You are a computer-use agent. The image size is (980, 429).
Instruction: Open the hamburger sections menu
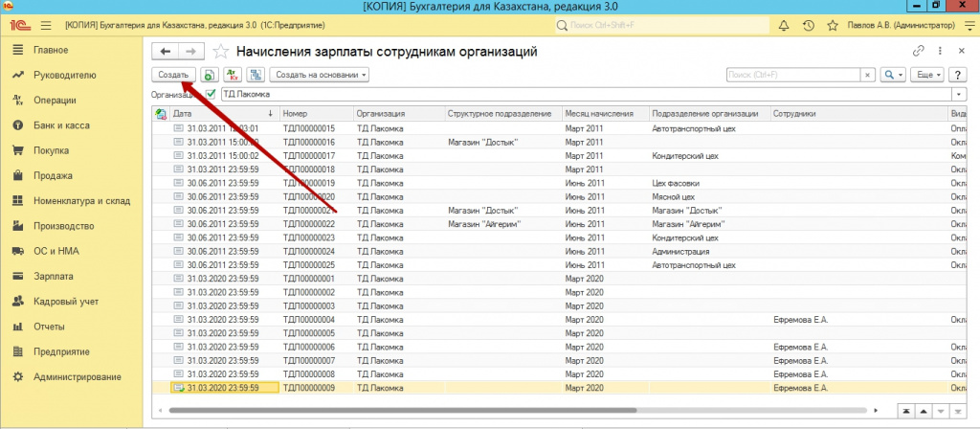[46, 26]
